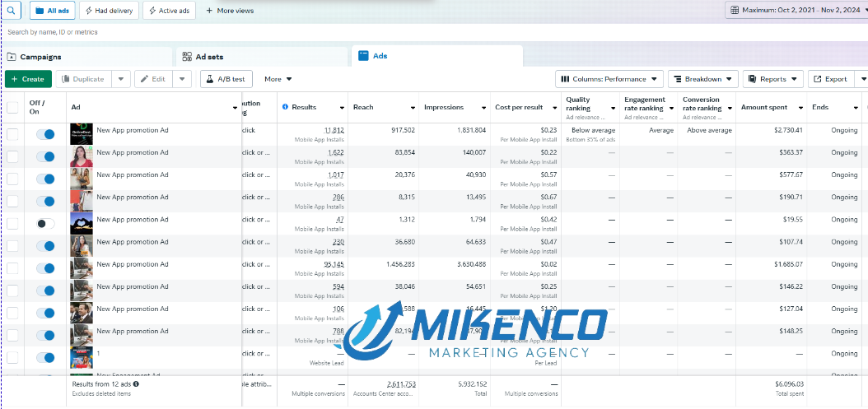
Task: Switch to Active ads view
Action: [x=169, y=11]
